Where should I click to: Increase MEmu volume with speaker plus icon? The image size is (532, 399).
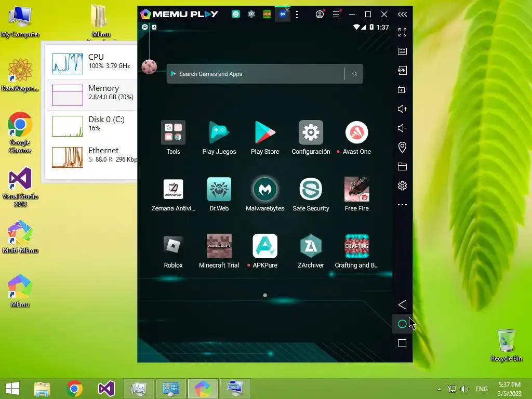(402, 109)
